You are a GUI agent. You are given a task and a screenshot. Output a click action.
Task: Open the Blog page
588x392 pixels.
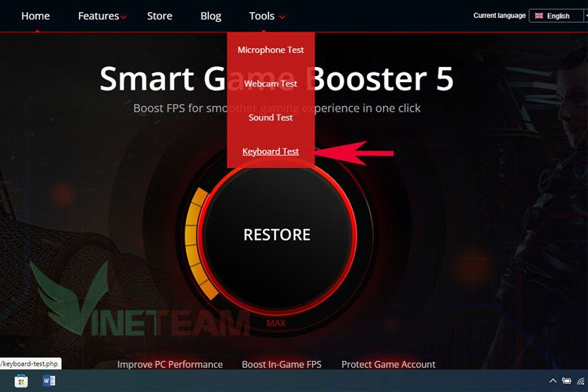tap(211, 16)
